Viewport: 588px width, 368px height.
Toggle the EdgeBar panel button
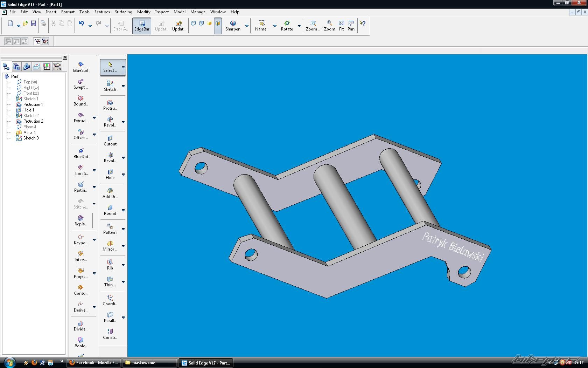click(142, 26)
